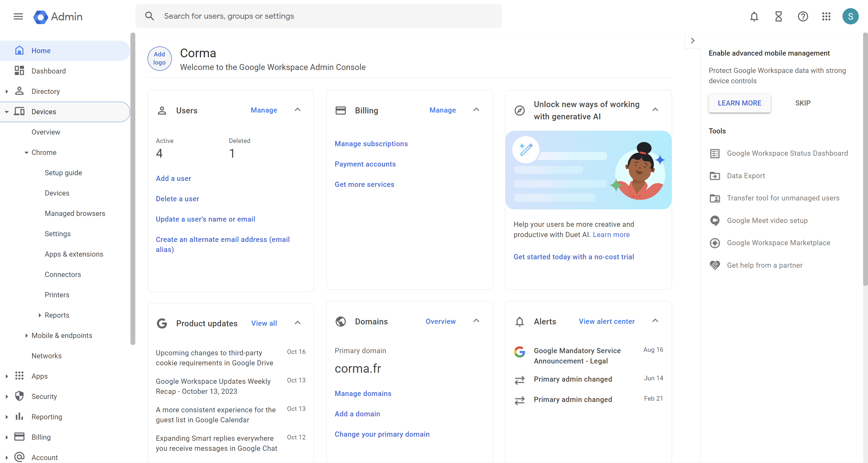Collapse the Alerts card
The height and width of the screenshot is (463, 868).
(x=655, y=321)
